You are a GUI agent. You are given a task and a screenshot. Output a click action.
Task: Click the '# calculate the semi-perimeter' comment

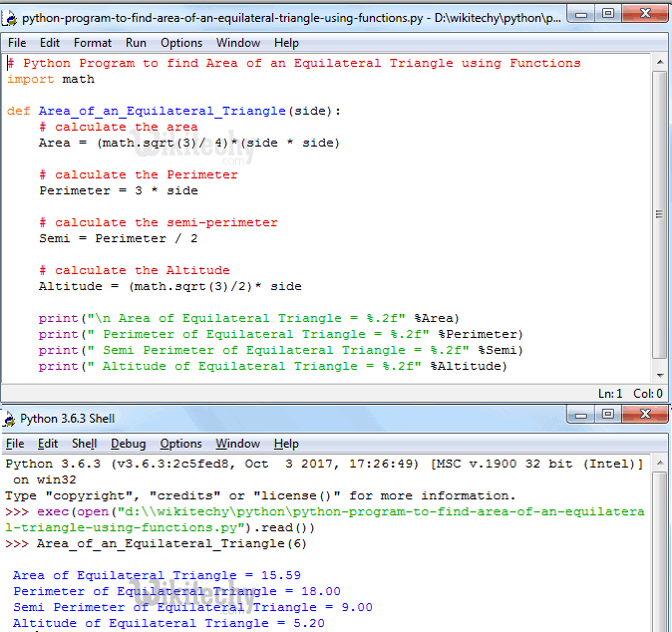[x=159, y=223]
